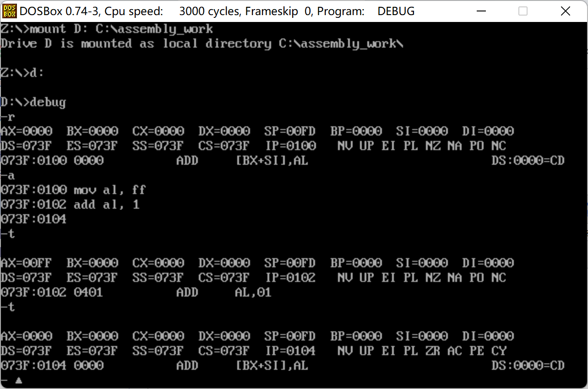
Task: Click '[BX+SI],AL' on the '073F:0104 0000' line
Action: [x=272, y=366]
